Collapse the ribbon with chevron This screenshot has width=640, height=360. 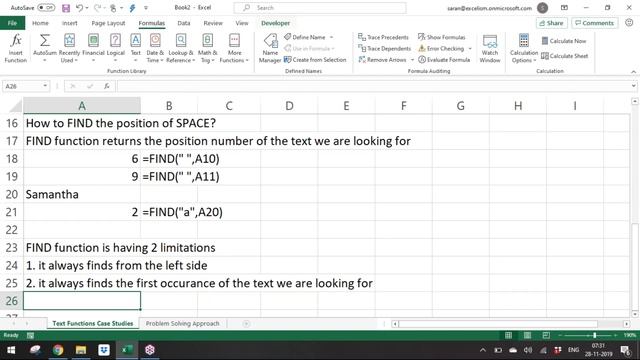[x=633, y=72]
